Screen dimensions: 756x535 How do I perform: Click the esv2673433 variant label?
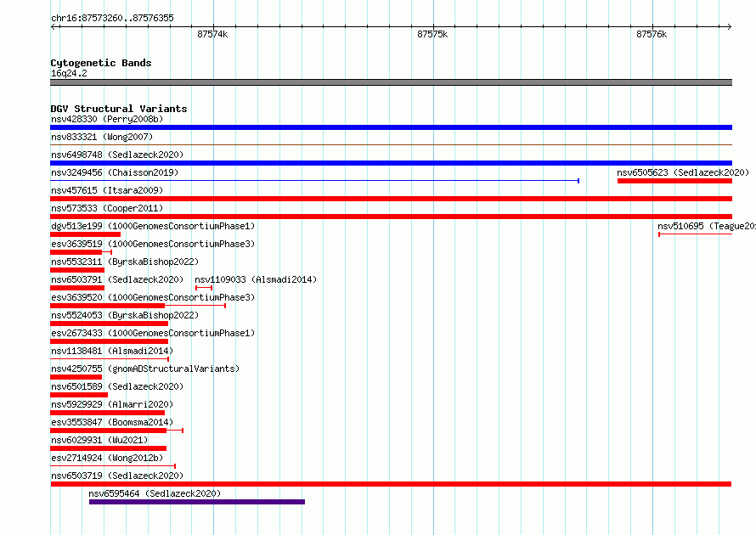[153, 333]
